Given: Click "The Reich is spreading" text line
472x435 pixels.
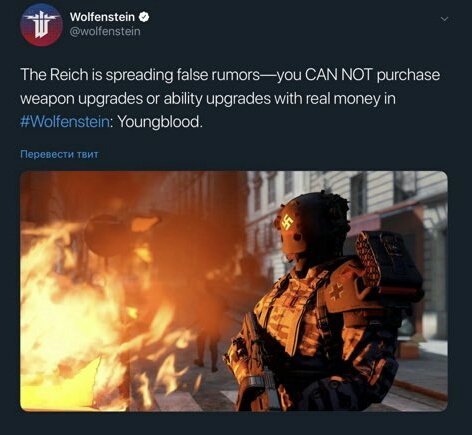Looking at the screenshot, I should point(97,75).
